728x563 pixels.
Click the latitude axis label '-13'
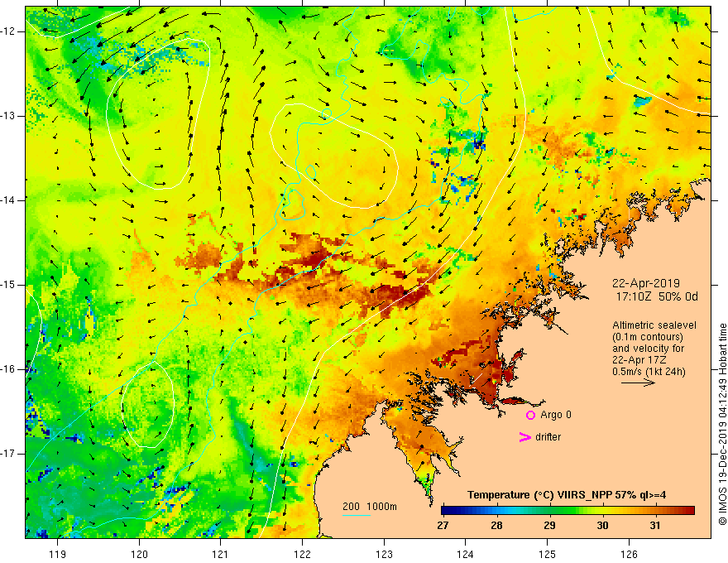9,116
